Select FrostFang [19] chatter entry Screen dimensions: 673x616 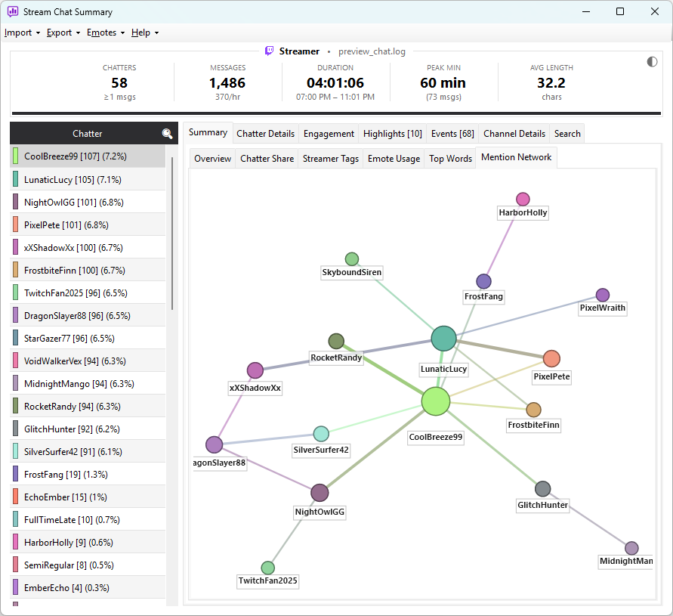[88, 474]
